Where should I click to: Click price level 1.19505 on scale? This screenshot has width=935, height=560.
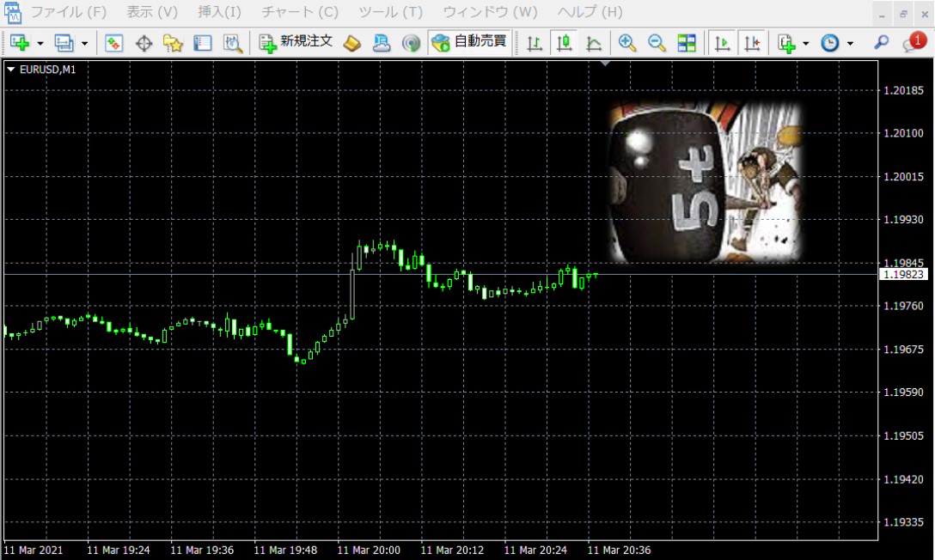pos(903,436)
